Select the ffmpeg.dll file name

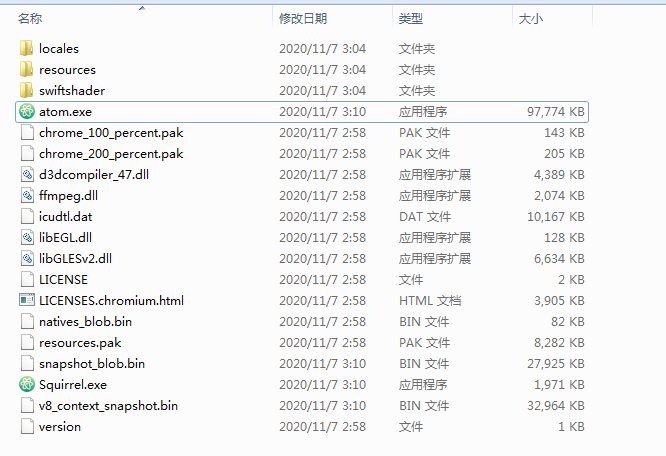68,196
